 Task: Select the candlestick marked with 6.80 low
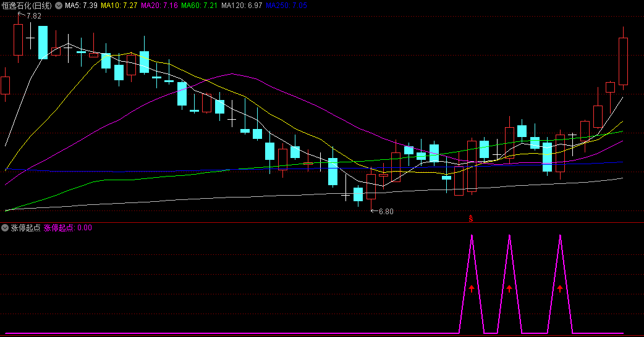click(x=371, y=189)
